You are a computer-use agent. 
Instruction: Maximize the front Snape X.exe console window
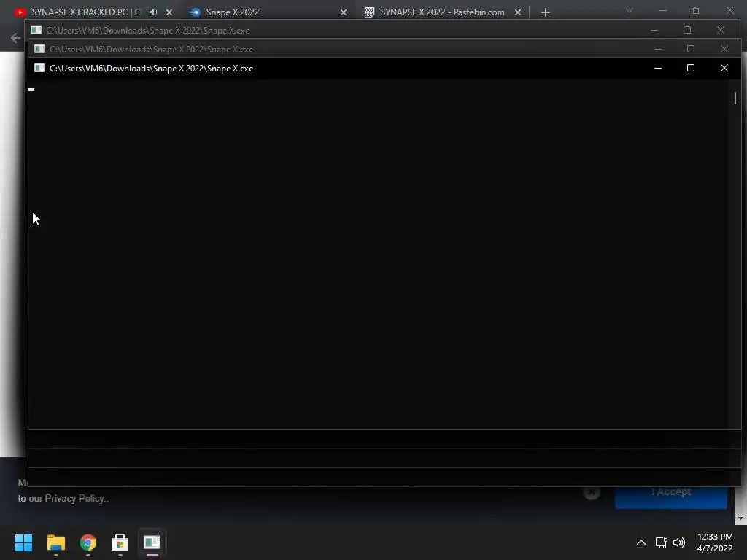coord(691,68)
